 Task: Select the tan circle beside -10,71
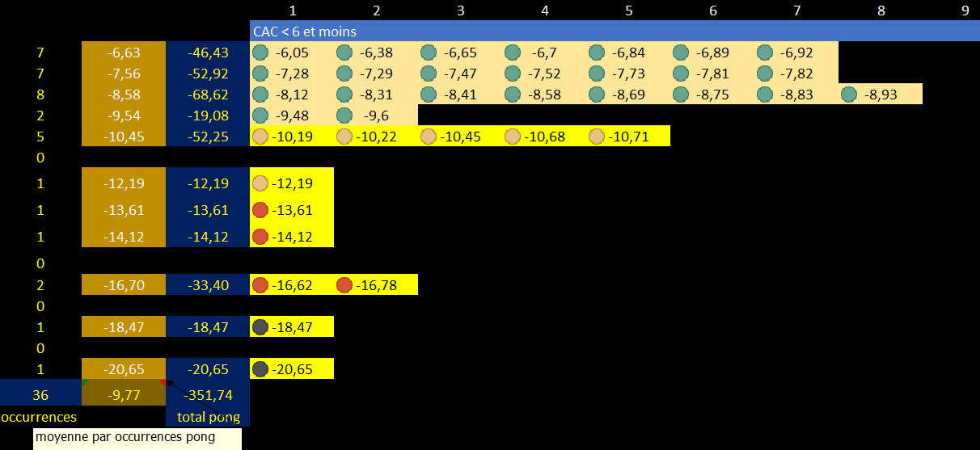pos(596,137)
